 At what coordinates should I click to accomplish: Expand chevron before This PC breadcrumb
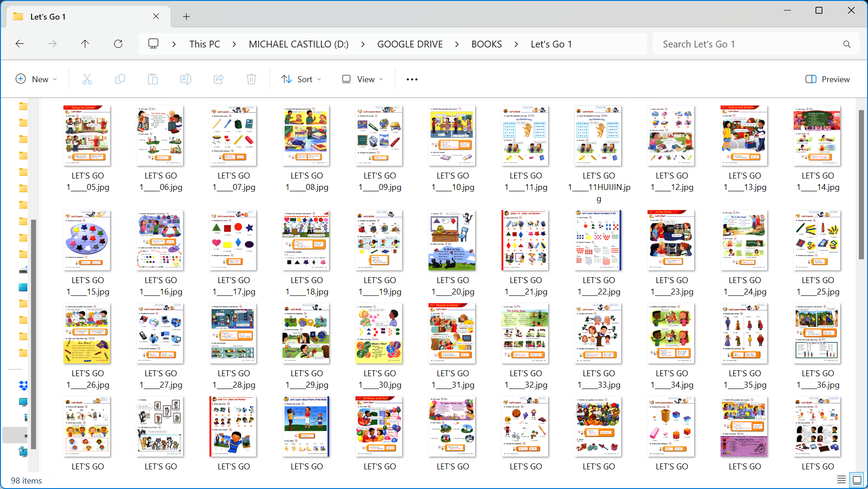pos(174,44)
